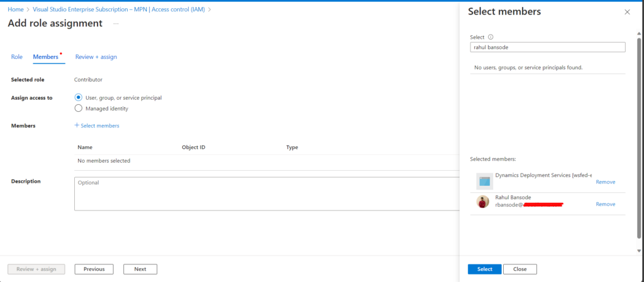The height and width of the screenshot is (282, 644).
Task: Click the greyed Review + assign button
Action: coord(36,269)
